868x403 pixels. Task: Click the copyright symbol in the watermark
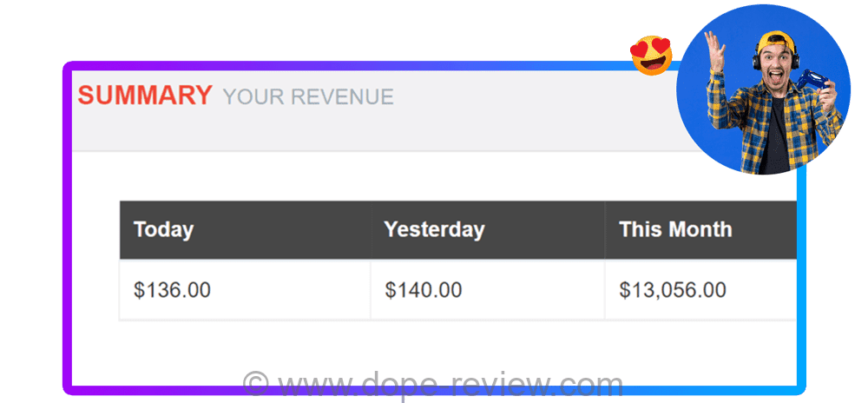[x=255, y=383]
